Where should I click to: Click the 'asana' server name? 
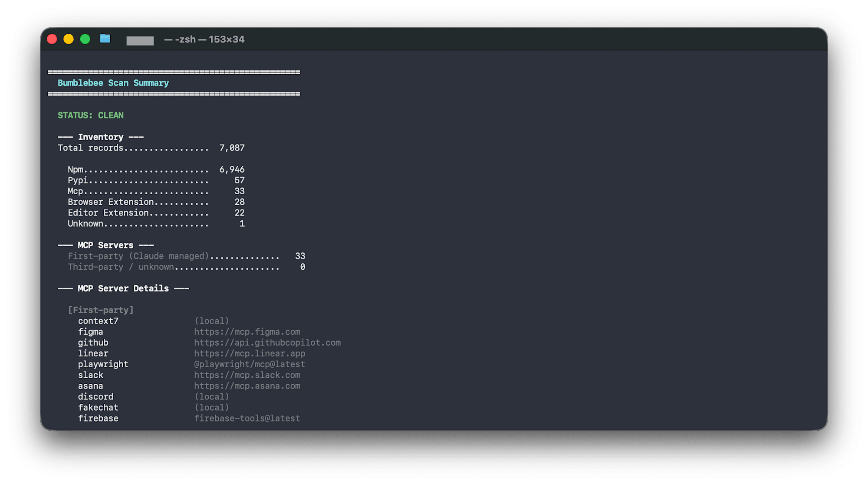pos(90,386)
